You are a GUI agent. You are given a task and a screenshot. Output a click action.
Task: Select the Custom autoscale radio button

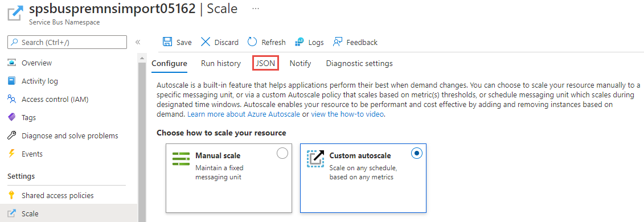click(416, 154)
